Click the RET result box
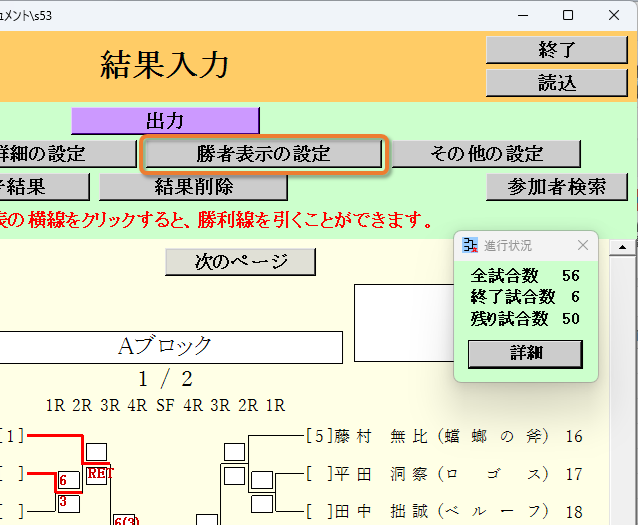 [x=97, y=474]
